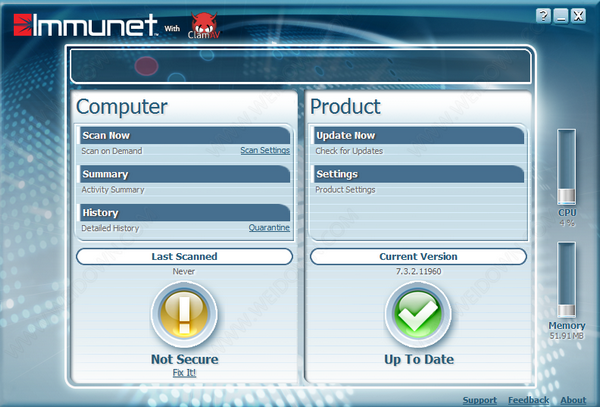Open help via question mark button
The width and height of the screenshot is (600, 407).
point(543,16)
